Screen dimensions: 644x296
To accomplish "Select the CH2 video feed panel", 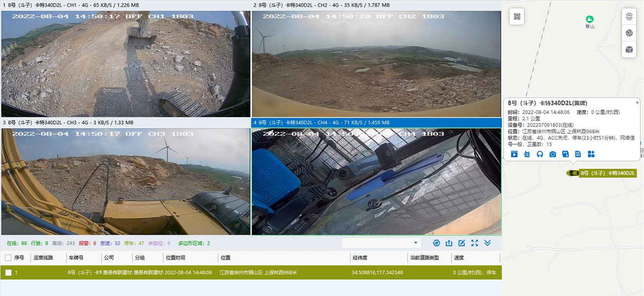I will (x=376, y=64).
